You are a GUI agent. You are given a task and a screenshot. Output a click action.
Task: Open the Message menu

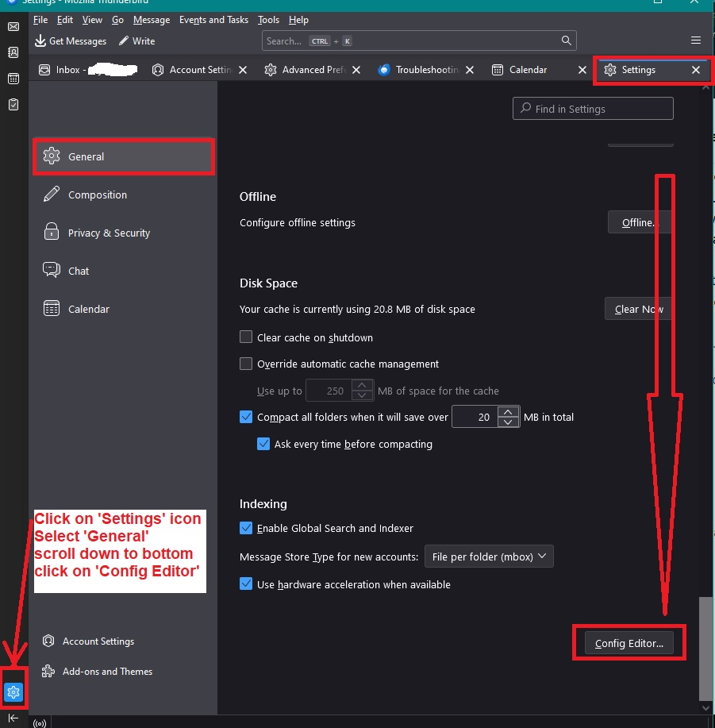click(x=152, y=20)
